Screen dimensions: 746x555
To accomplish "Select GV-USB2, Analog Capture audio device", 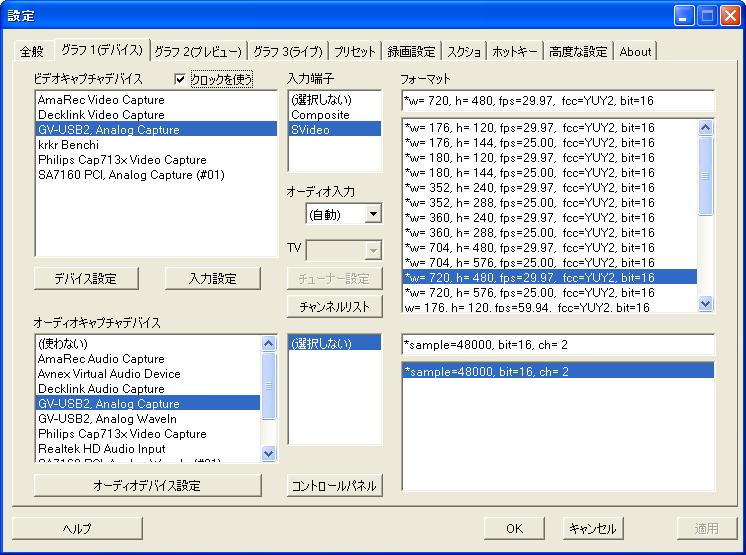I will point(148,404).
